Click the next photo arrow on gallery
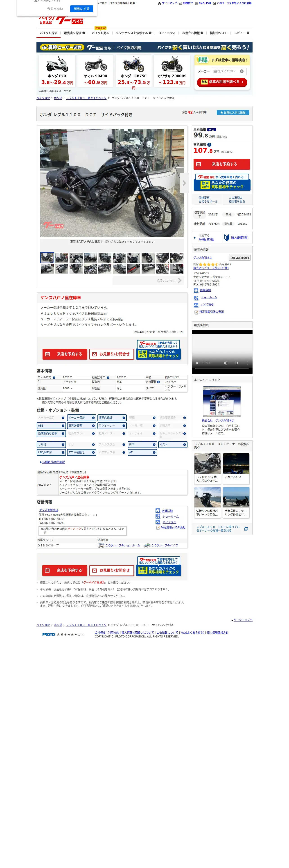Image resolution: width=289 pixels, height=868 pixels. click(184, 183)
